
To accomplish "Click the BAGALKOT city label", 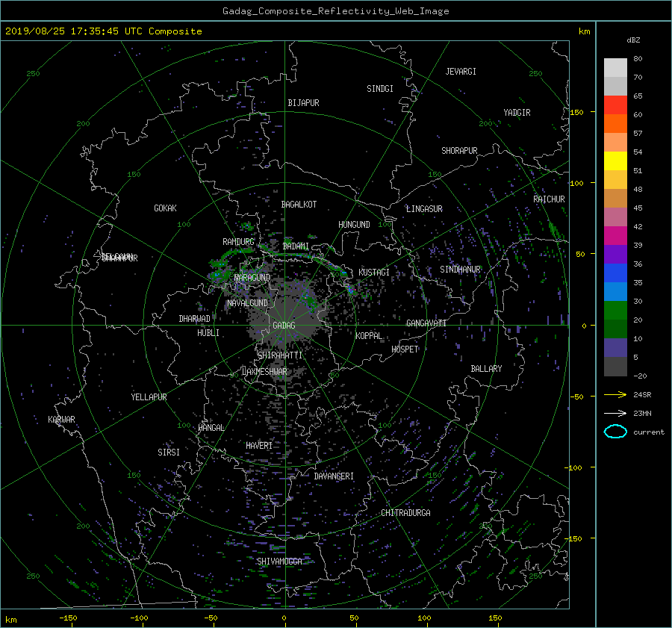I will (x=299, y=205).
